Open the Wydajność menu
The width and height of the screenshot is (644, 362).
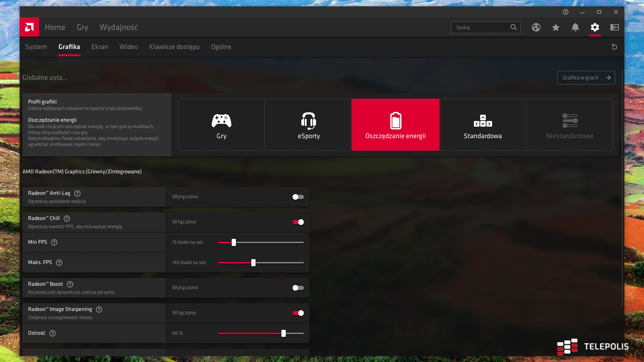pyautogui.click(x=118, y=27)
